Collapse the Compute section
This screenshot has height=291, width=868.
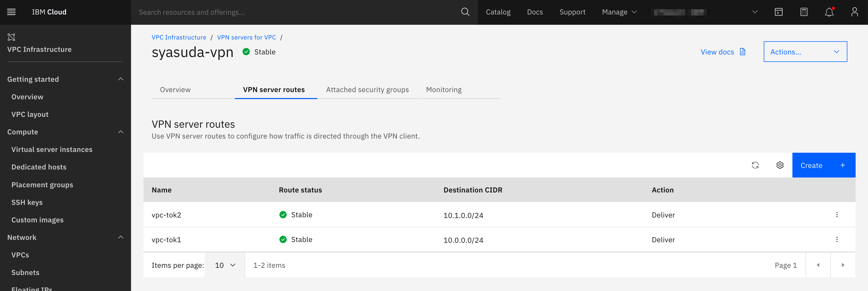(121, 132)
